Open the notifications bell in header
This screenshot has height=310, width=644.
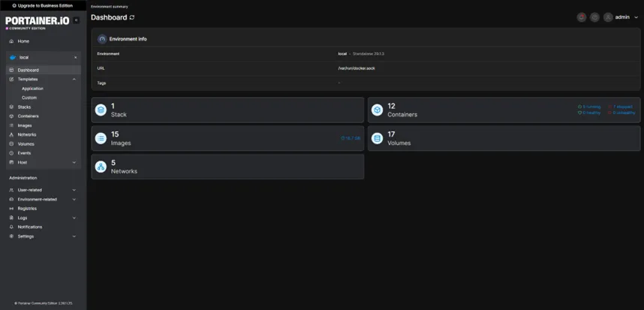coord(582,17)
